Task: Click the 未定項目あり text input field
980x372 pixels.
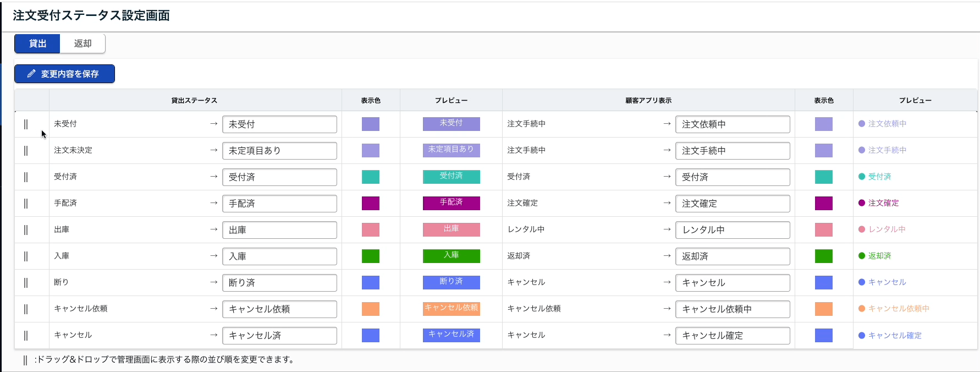Action: (279, 151)
